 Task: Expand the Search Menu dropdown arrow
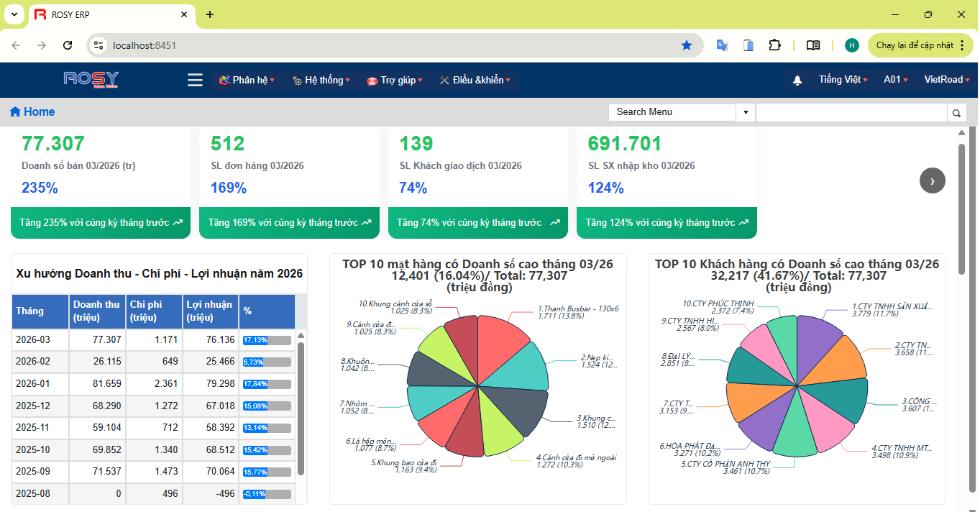(x=745, y=112)
